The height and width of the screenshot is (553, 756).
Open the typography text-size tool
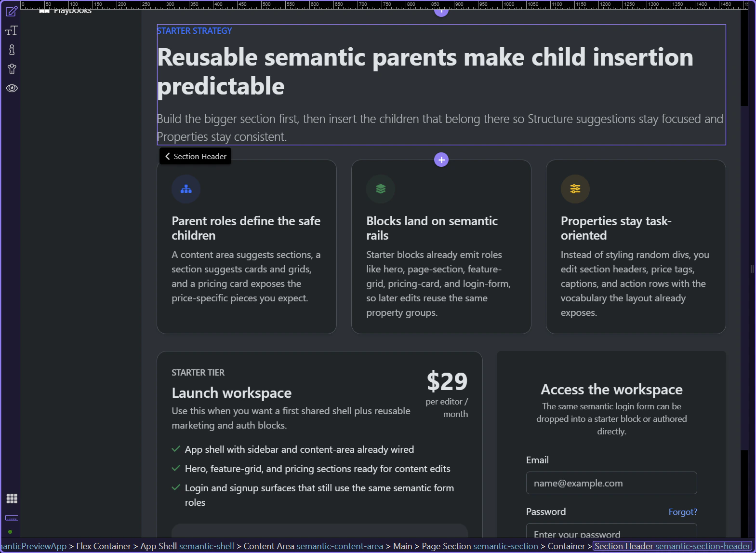tap(12, 31)
